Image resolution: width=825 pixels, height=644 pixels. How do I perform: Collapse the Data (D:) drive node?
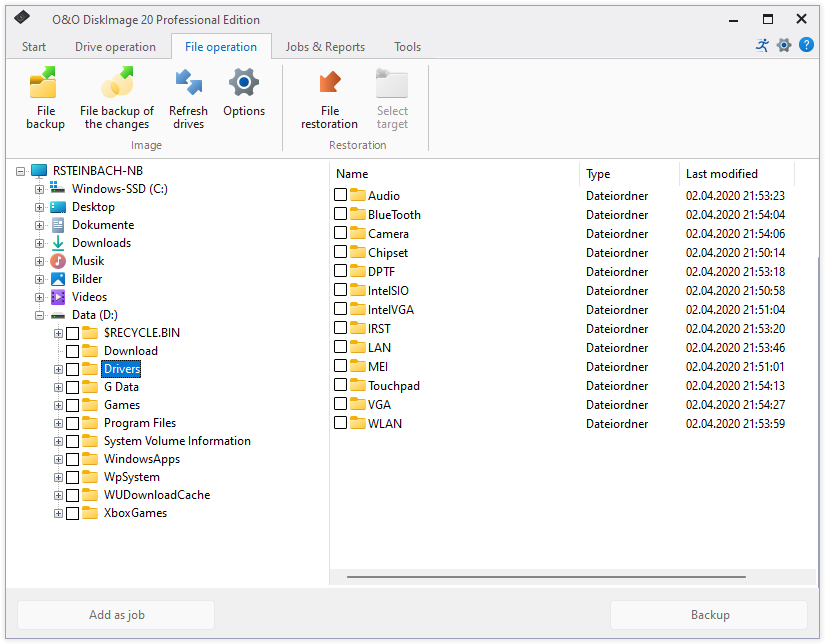(40, 315)
